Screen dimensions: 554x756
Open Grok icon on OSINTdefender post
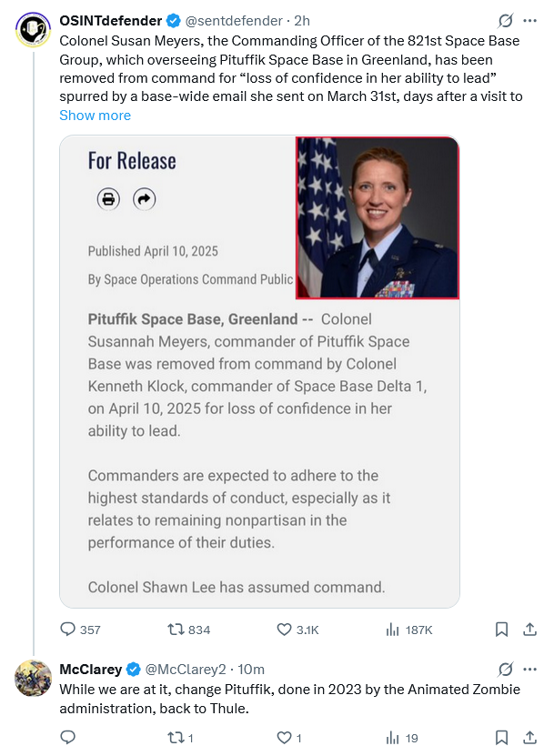[x=506, y=21]
